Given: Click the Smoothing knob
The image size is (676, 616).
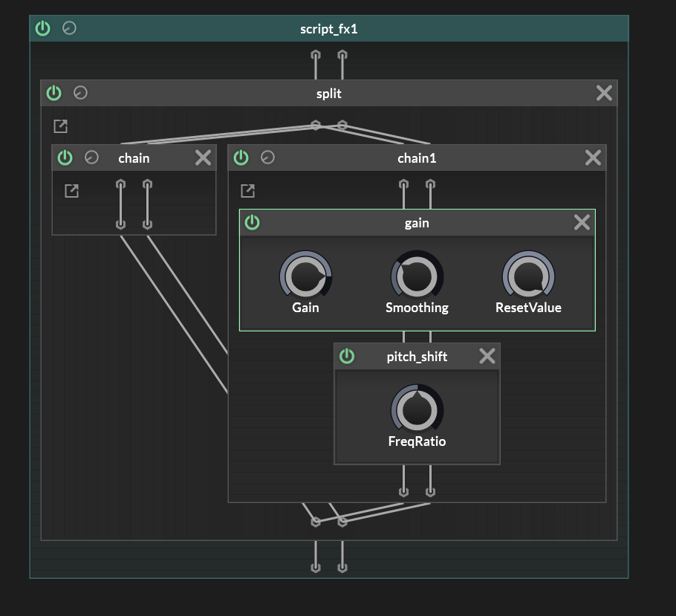Looking at the screenshot, I should 417,276.
